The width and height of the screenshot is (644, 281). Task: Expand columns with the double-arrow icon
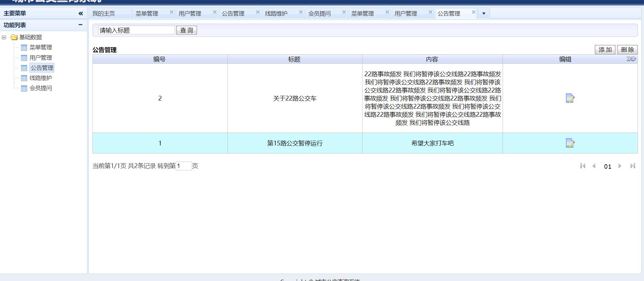point(631,59)
